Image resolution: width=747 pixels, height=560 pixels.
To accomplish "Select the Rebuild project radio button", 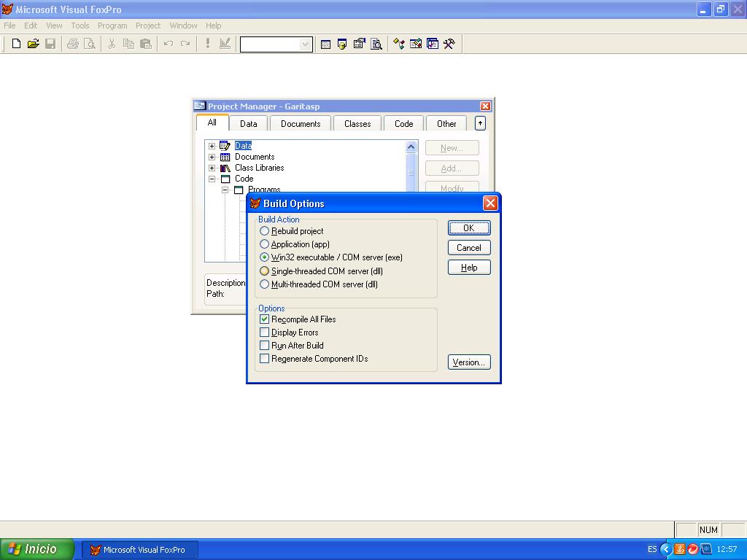I will [264, 231].
